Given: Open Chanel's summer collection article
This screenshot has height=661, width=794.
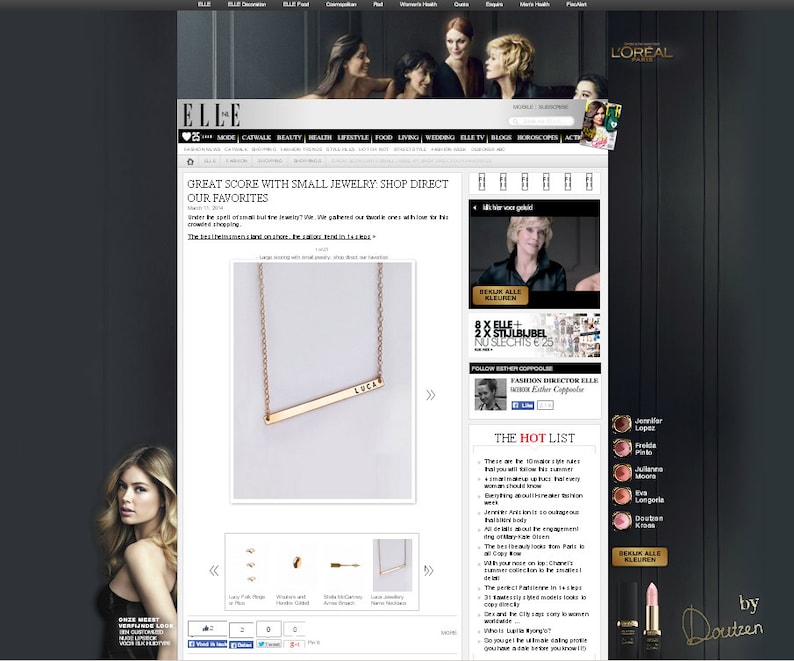Looking at the screenshot, I should [x=532, y=570].
